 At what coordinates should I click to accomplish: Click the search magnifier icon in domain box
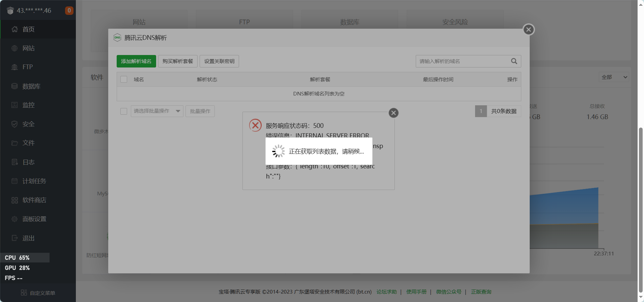tap(514, 61)
